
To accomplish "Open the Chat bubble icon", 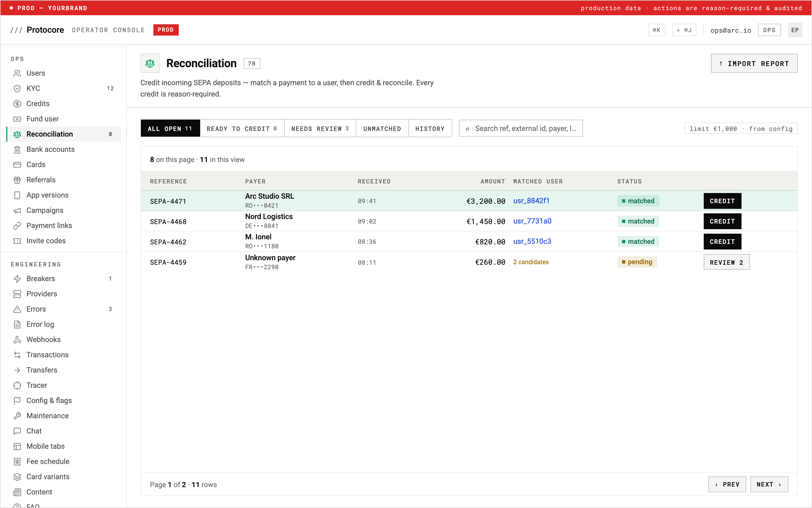I will (x=17, y=431).
